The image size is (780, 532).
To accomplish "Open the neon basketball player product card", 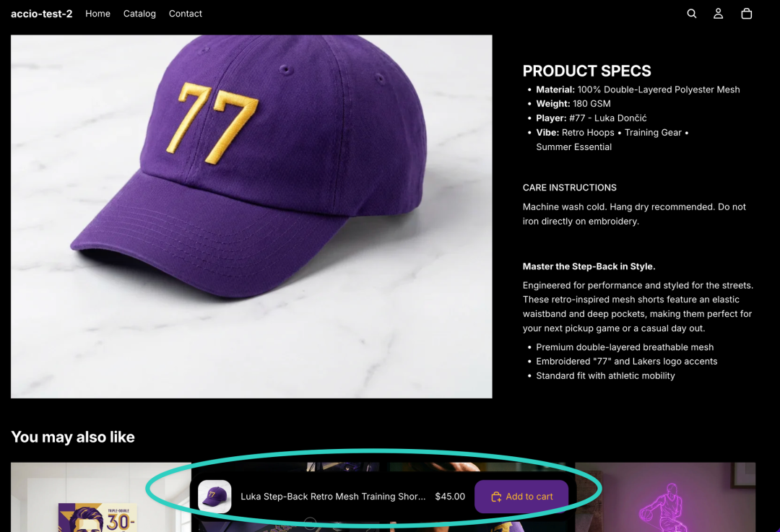I will click(665, 497).
